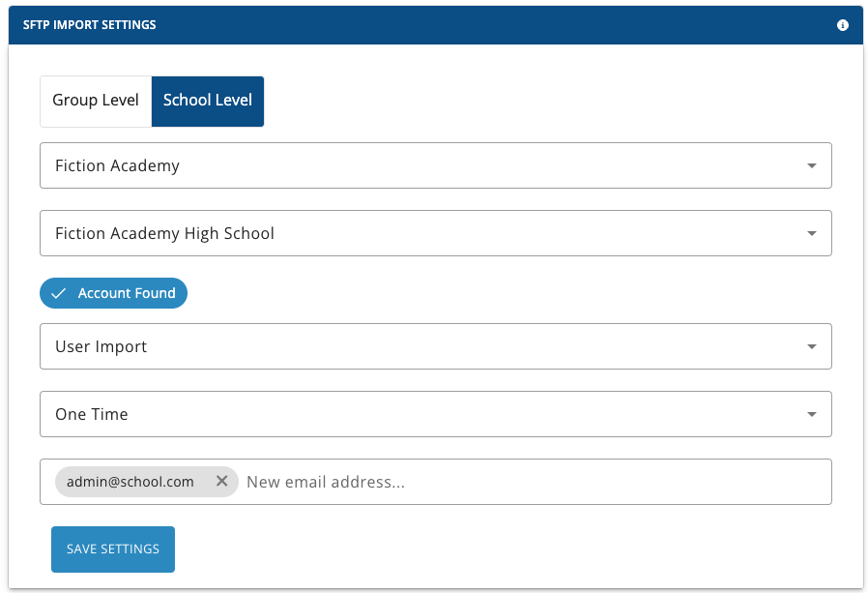Screen dimensions: 868x593
Task: Click User Import type selector
Action: click(x=436, y=346)
